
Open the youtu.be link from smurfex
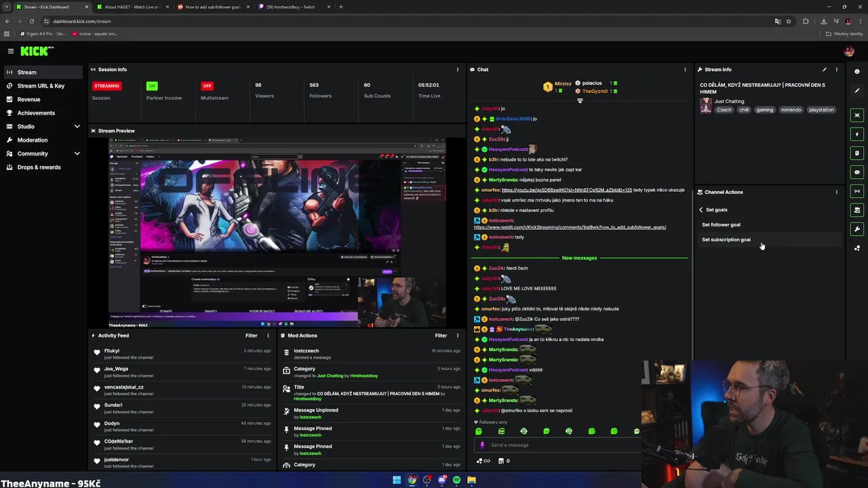tap(566, 190)
